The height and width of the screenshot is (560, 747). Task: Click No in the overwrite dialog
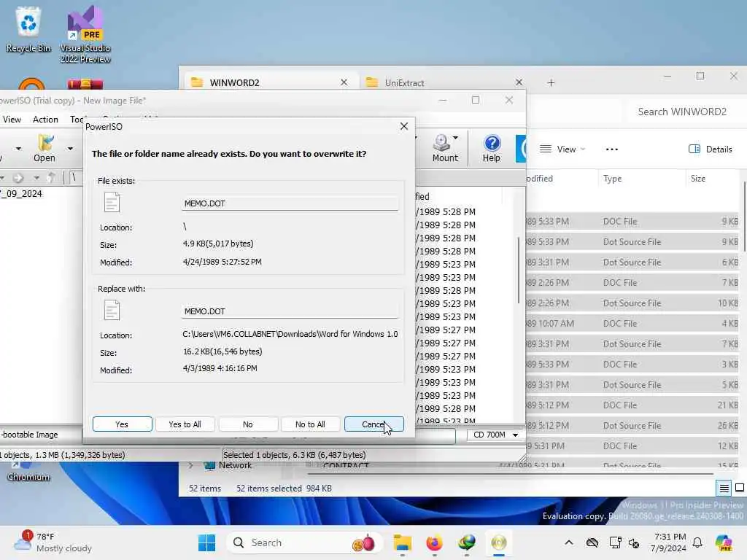point(248,424)
